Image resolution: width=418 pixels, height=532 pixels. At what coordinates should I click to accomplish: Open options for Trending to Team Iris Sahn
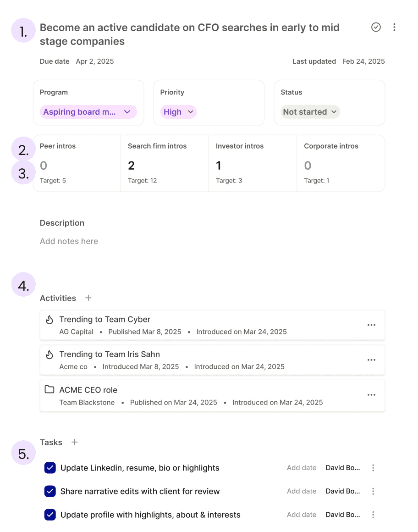point(371,360)
